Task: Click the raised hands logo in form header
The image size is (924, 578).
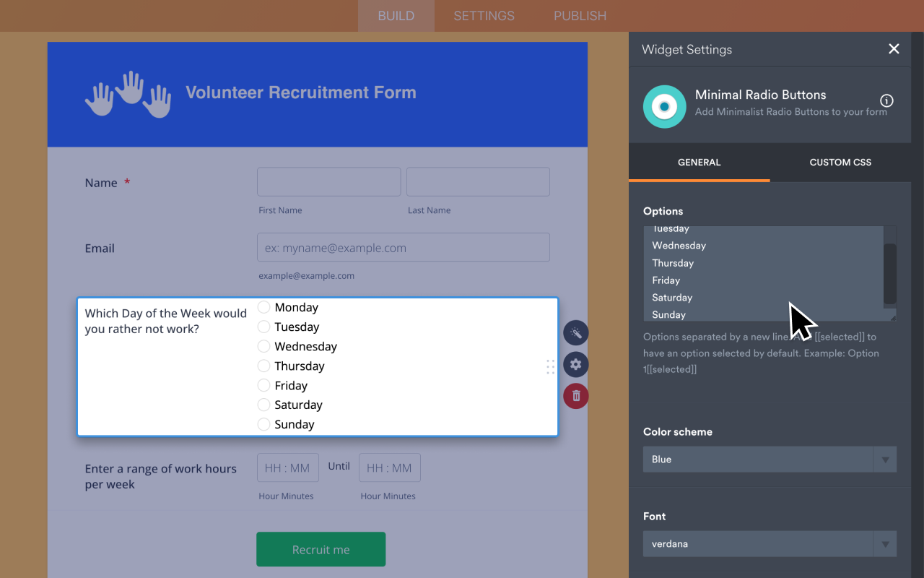Action: [128, 92]
